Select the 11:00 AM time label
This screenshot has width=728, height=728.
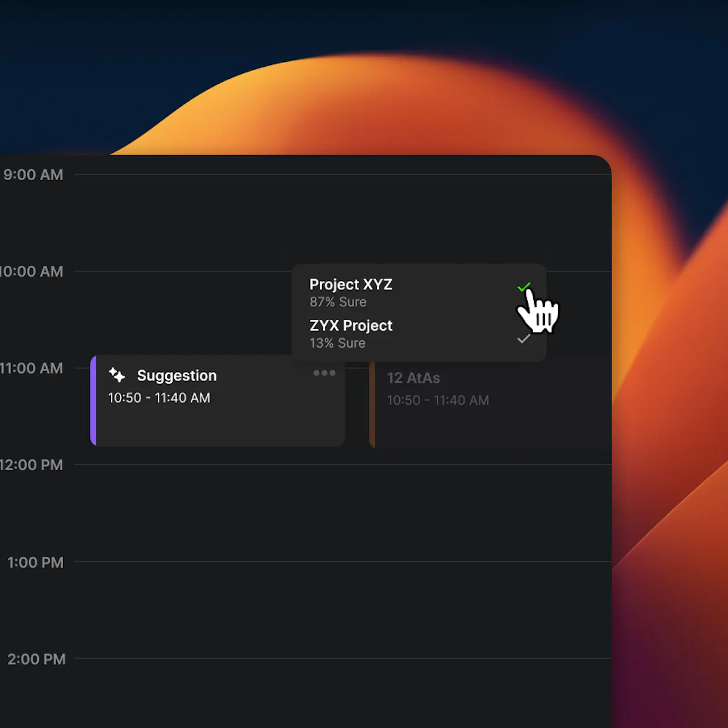(x=32, y=368)
